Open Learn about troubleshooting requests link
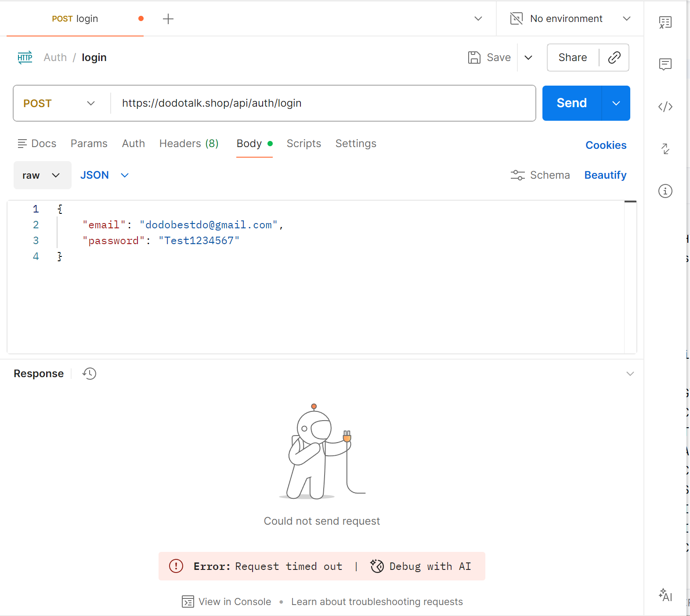The image size is (690, 616). (377, 602)
